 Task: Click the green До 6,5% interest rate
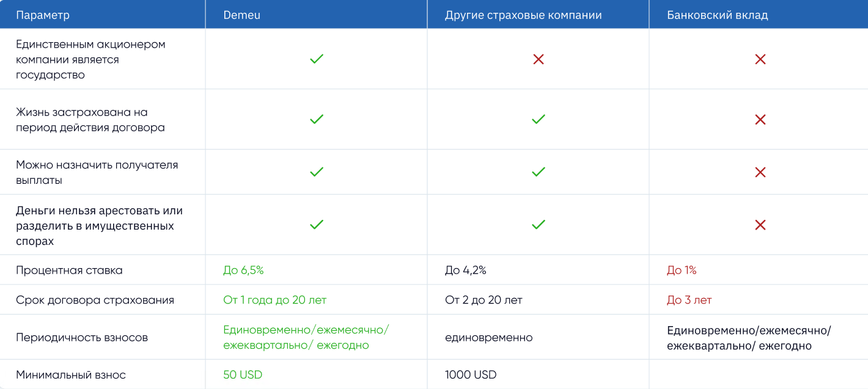coord(243,270)
